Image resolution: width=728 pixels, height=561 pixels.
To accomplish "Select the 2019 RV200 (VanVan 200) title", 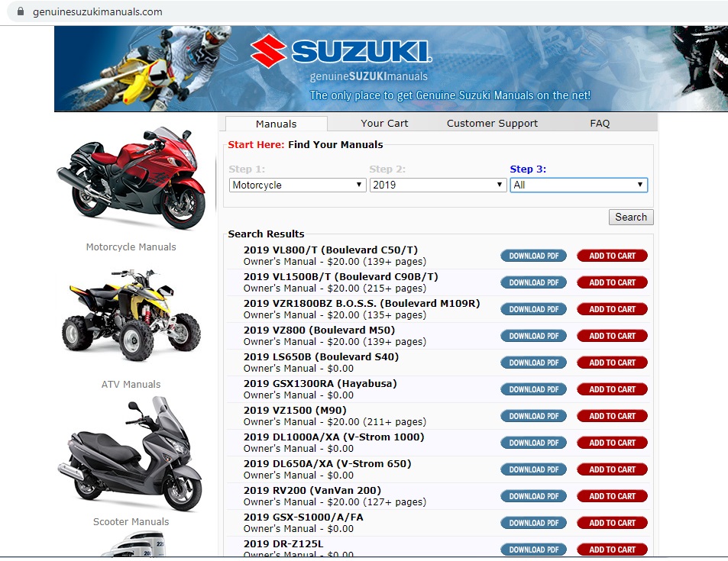I will (312, 490).
